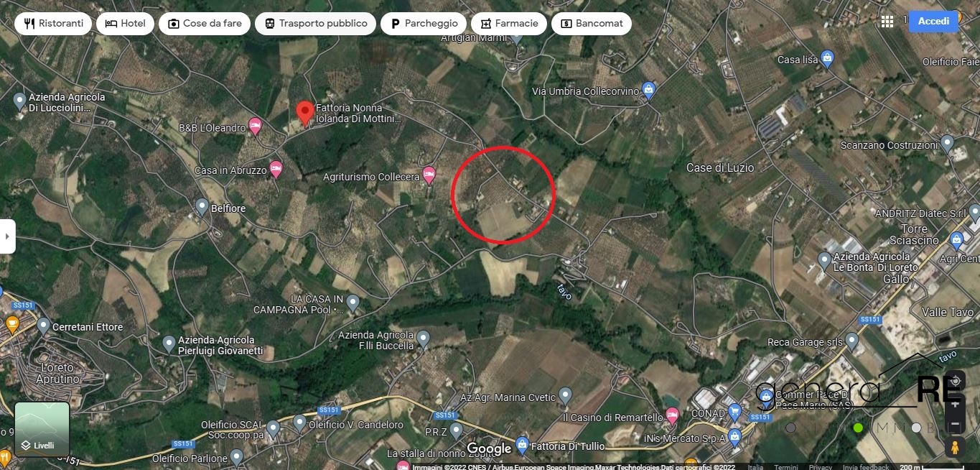Select the Agriturismo Collecera lodging marker
This screenshot has height=470, width=980.
point(429,175)
